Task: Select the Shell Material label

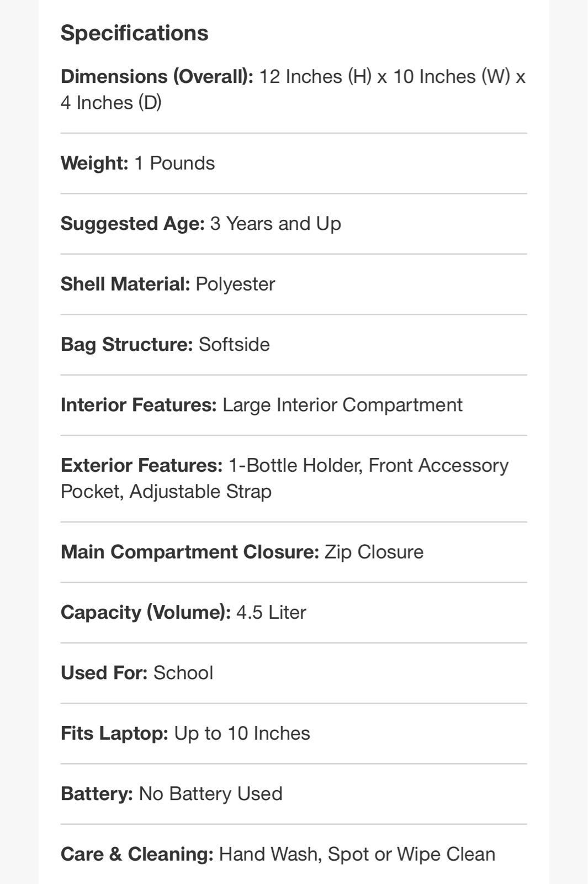Action: click(x=125, y=284)
